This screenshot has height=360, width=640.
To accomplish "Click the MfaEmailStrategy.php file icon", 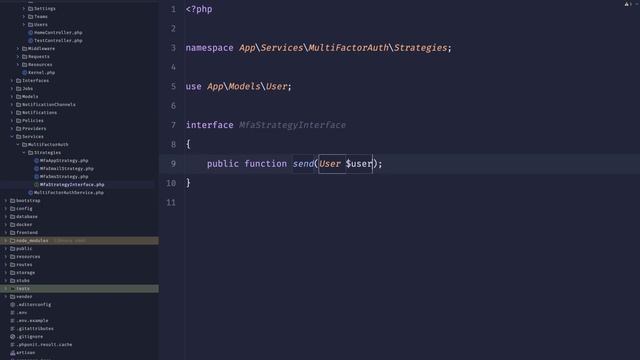I will click(x=36, y=169).
